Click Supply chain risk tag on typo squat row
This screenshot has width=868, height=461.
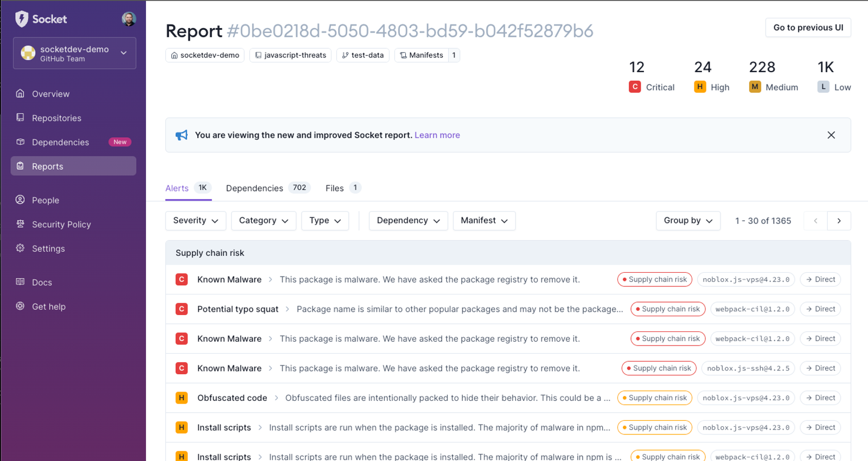coord(668,309)
